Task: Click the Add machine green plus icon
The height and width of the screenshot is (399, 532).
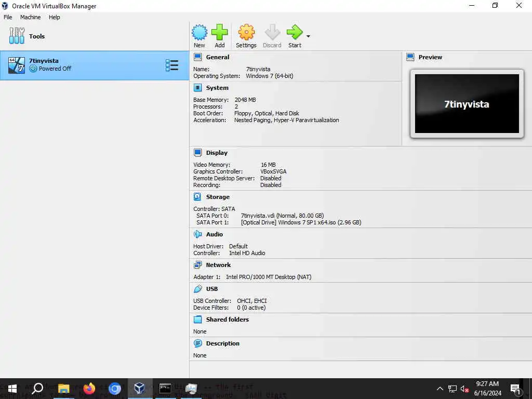Action: tap(220, 32)
